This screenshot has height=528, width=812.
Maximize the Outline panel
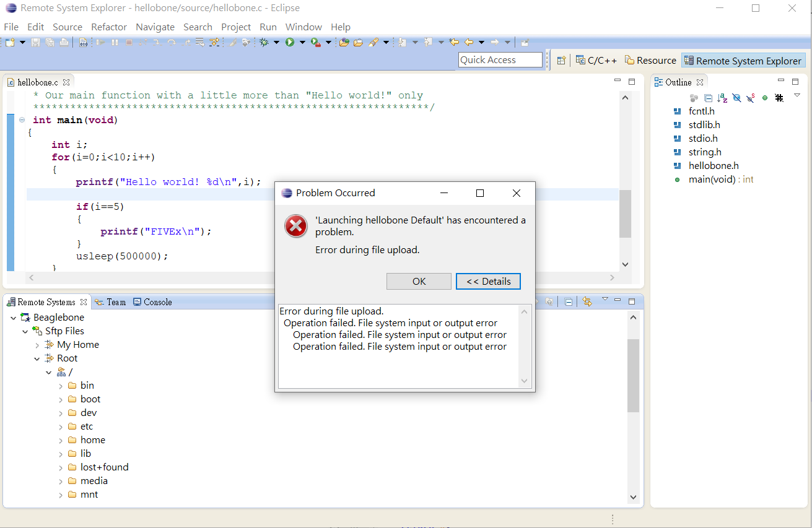pos(795,82)
